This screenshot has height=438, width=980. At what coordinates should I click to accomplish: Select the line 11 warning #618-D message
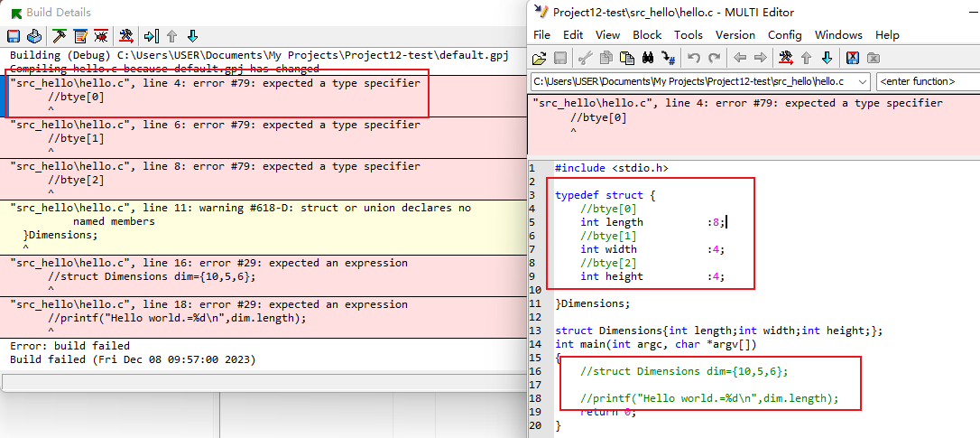click(240, 208)
